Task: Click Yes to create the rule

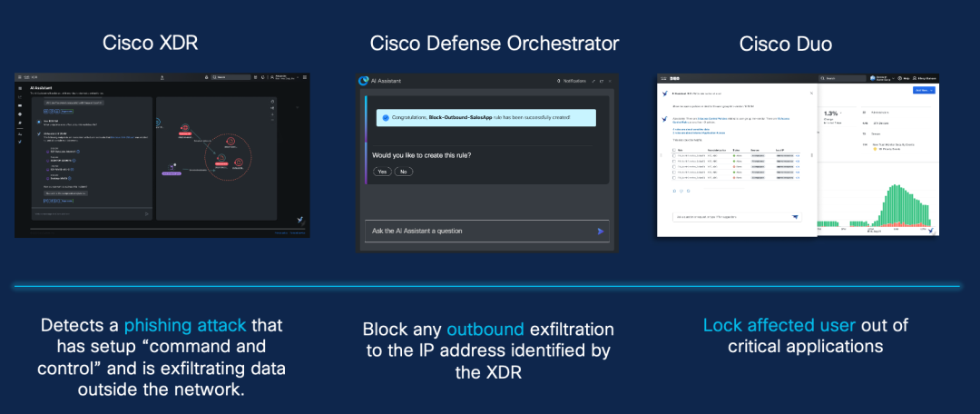Action: [382, 172]
